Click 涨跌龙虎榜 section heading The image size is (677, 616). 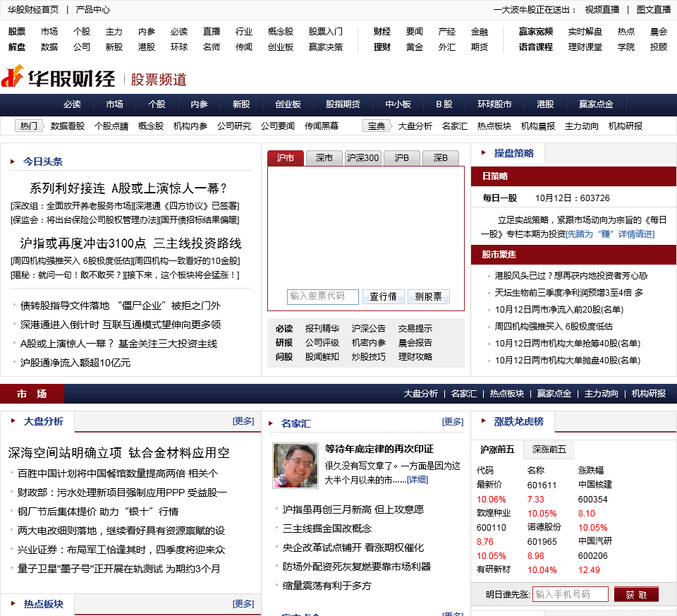518,421
